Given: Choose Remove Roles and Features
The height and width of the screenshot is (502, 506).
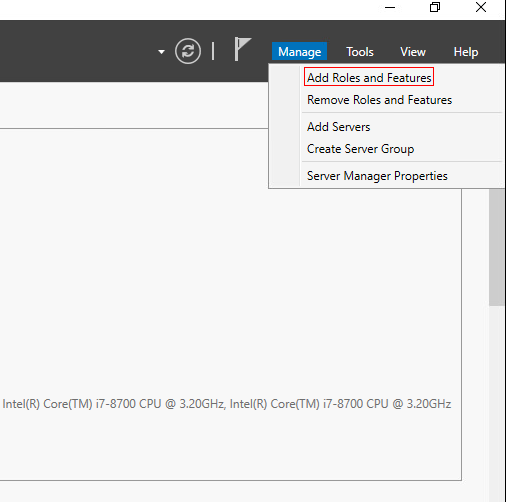Looking at the screenshot, I should click(379, 100).
